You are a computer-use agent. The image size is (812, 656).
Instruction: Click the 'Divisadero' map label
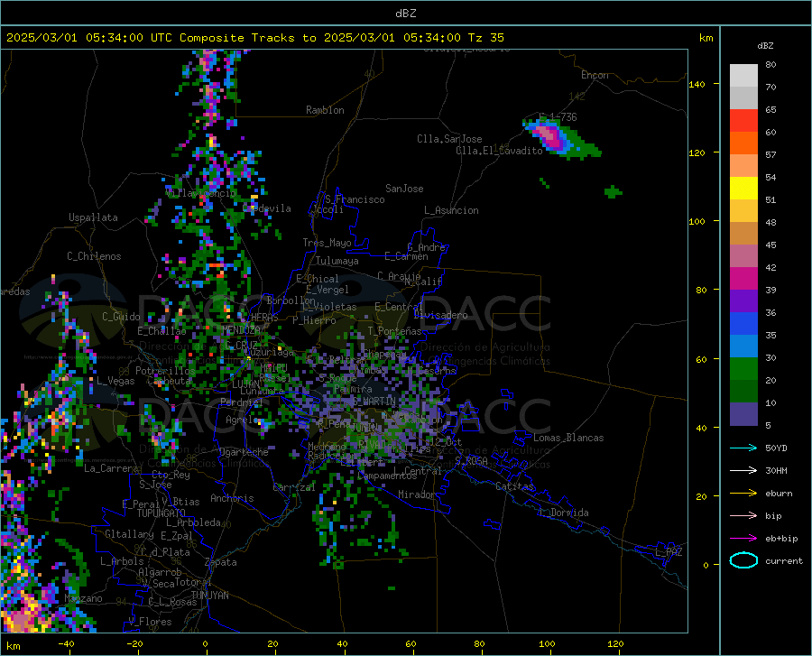point(440,315)
